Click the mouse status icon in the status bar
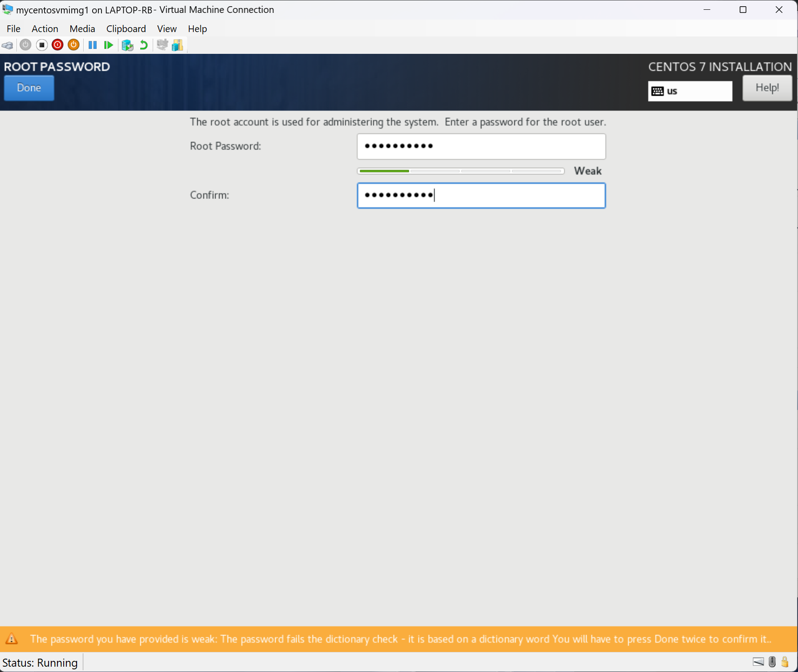 (772, 662)
